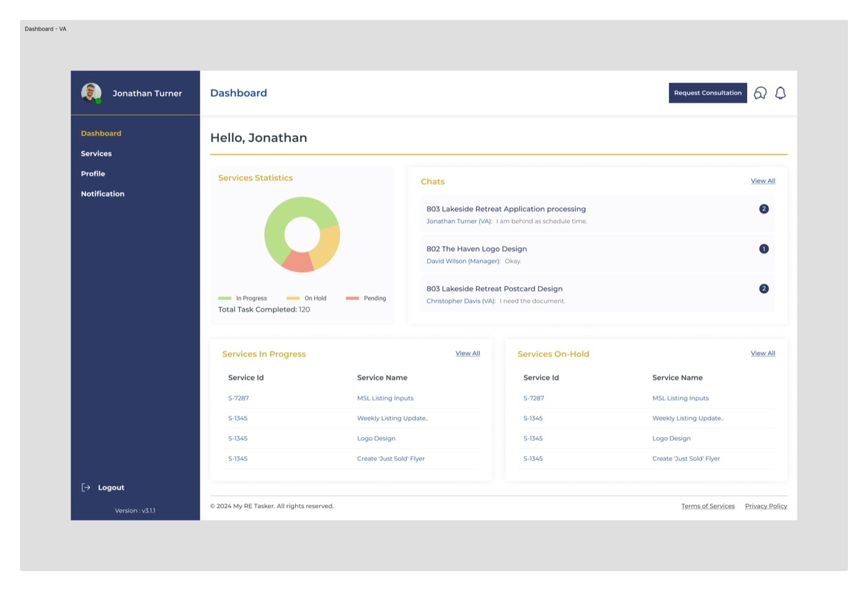Viewport: 868px width, 591px height.
Task: Click View All for Services On-Hold
Action: [x=763, y=353]
